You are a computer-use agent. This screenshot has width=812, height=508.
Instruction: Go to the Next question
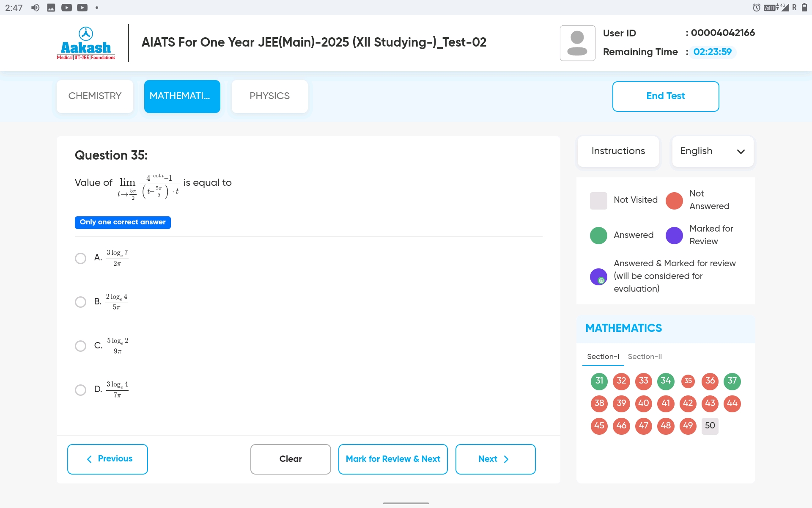(495, 459)
